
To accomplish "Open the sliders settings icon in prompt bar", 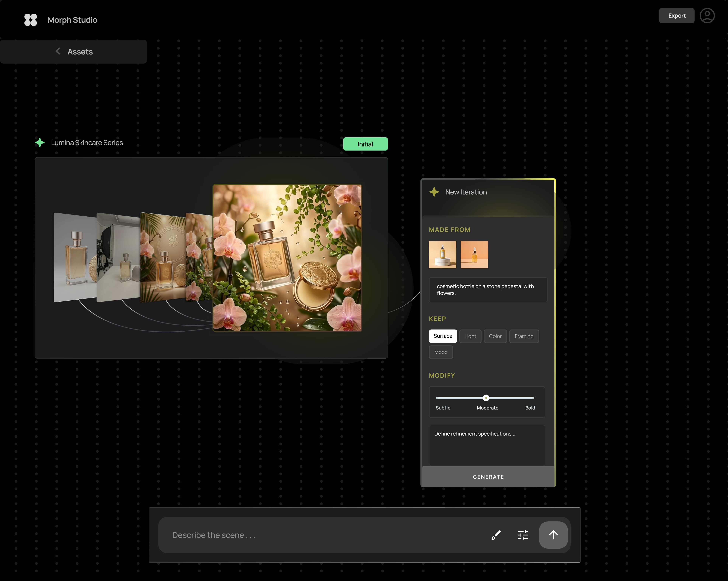I will pyautogui.click(x=523, y=535).
